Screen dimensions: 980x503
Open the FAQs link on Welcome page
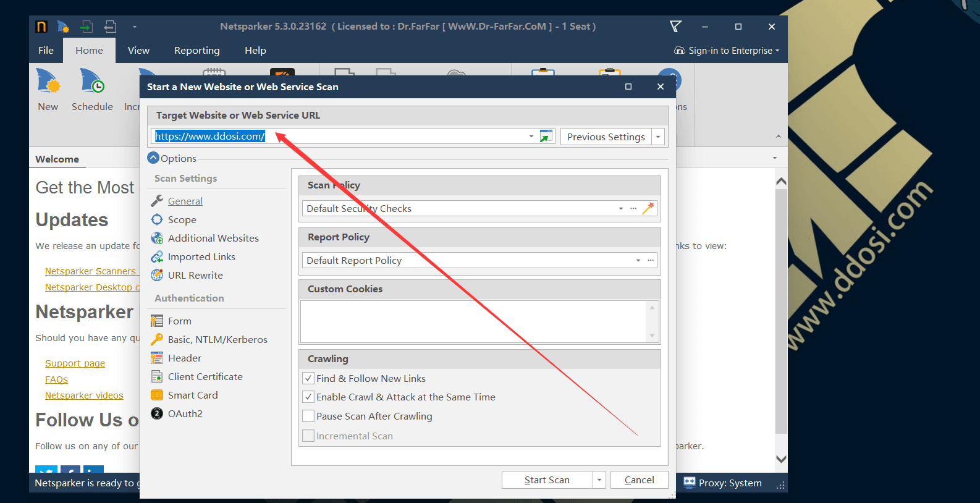56,379
